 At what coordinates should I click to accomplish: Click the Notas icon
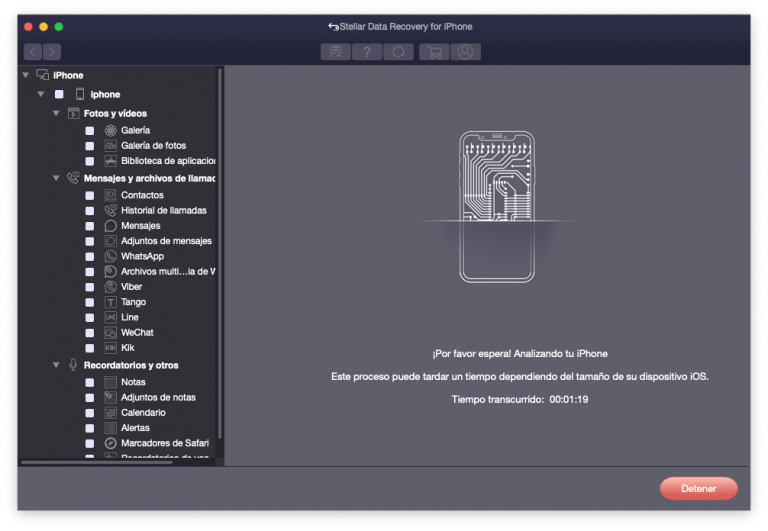point(111,382)
